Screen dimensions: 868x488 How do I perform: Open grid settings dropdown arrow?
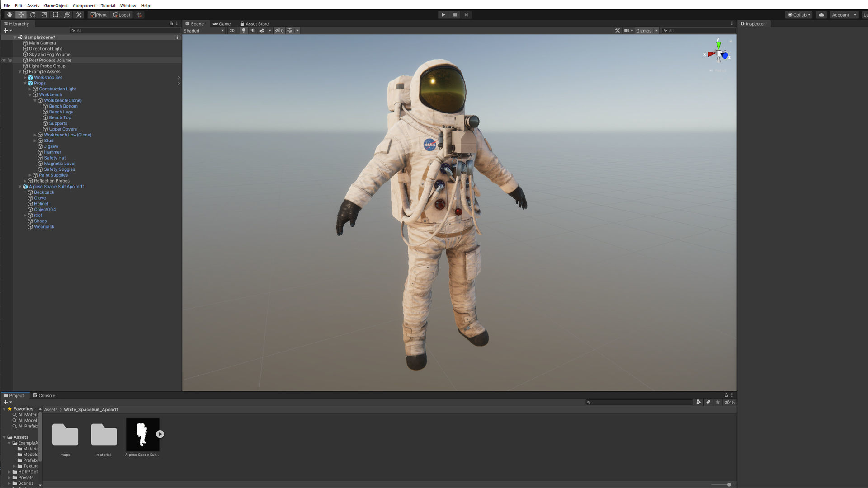pyautogui.click(x=297, y=31)
